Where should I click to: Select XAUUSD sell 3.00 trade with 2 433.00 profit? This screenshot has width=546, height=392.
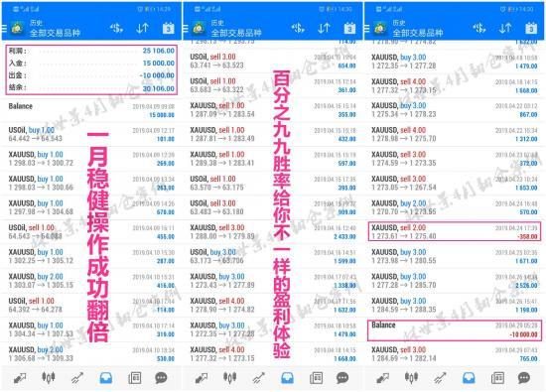(x=273, y=232)
